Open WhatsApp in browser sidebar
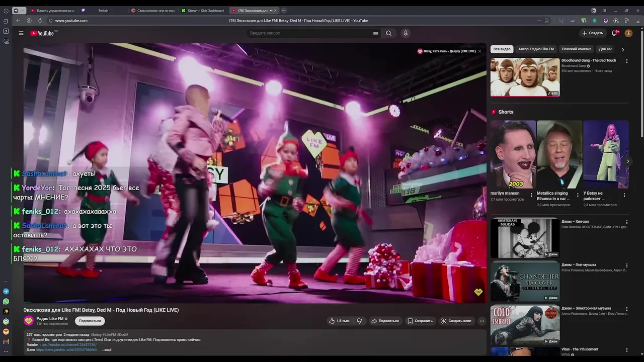This screenshot has width=644, height=362. point(6,302)
